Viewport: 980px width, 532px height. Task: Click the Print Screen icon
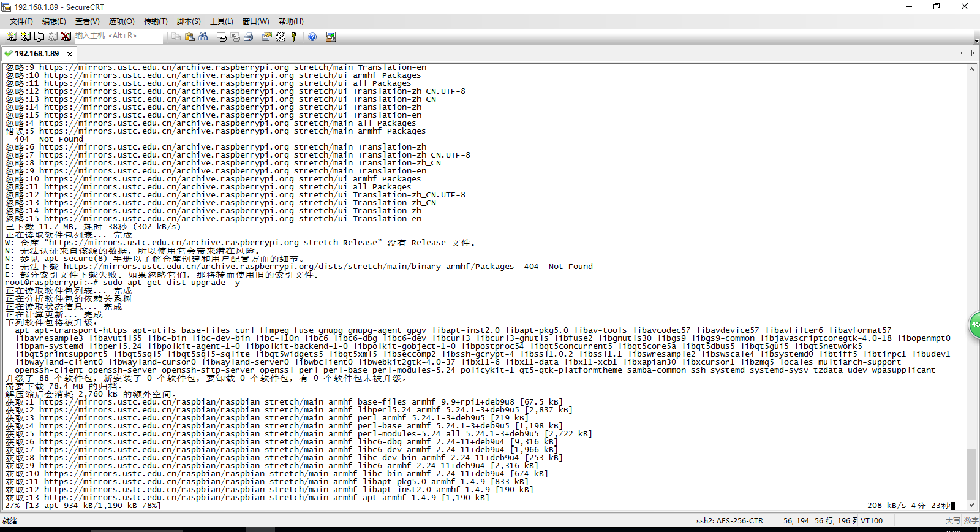point(222,37)
